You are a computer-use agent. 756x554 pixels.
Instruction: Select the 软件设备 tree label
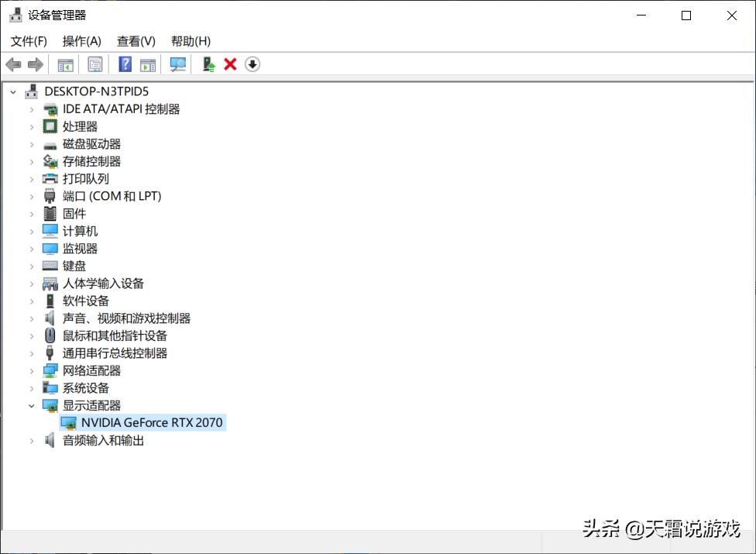86,301
